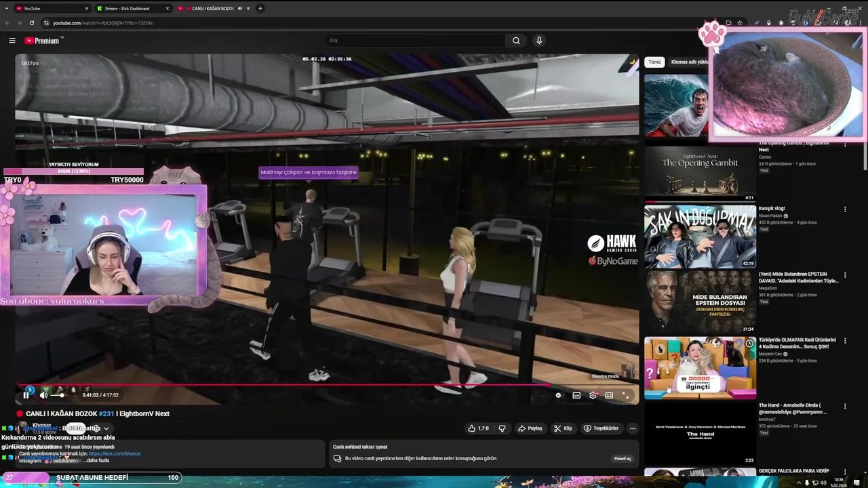Click the search magnifier button
Image resolution: width=868 pixels, height=488 pixels.
coord(516,41)
